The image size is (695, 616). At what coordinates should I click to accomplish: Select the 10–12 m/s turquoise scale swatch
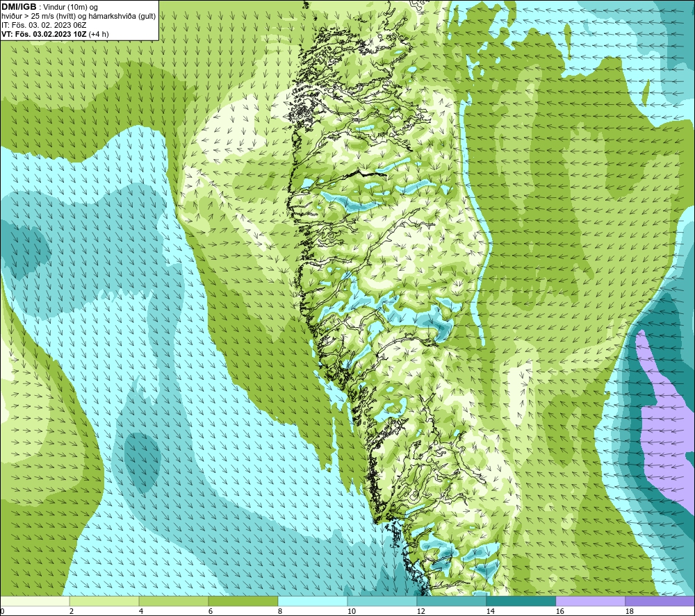pos(382,601)
